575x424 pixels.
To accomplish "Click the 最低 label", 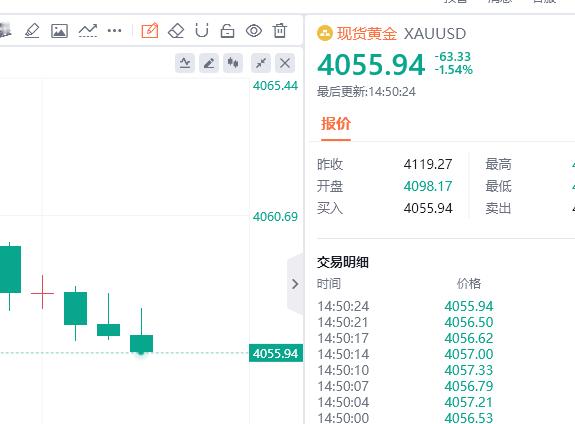I will [x=498, y=186].
